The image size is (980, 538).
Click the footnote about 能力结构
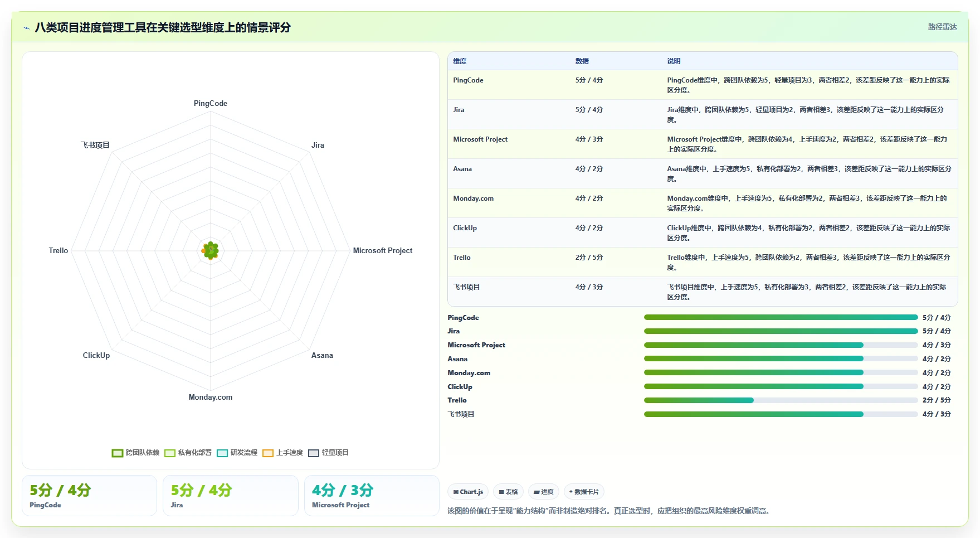[x=610, y=511]
